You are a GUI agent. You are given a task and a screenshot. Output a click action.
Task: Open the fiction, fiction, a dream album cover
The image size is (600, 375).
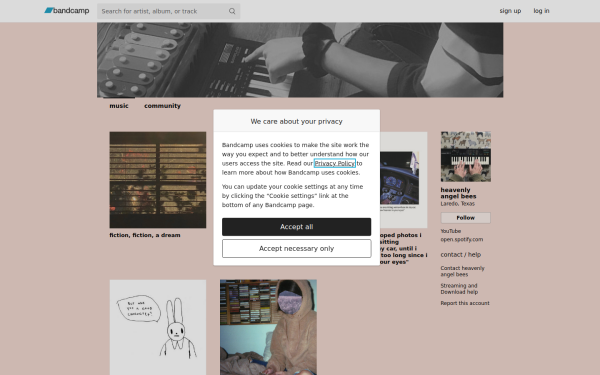(x=158, y=180)
